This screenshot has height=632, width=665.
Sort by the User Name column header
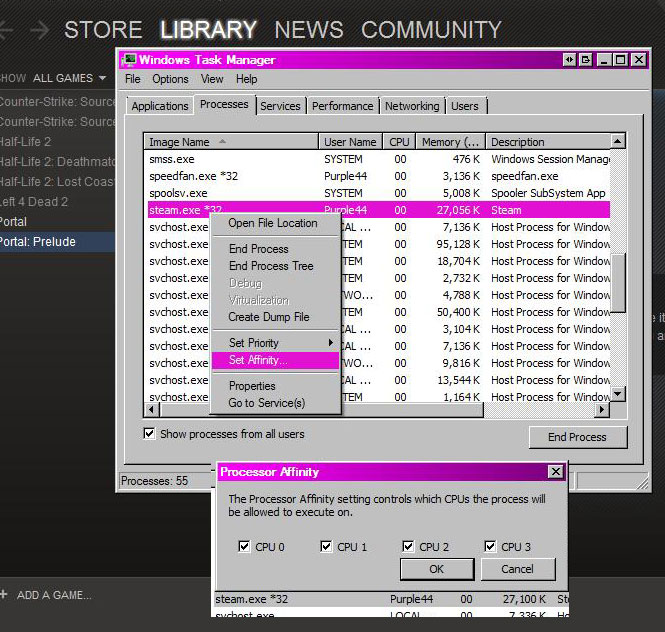(350, 142)
